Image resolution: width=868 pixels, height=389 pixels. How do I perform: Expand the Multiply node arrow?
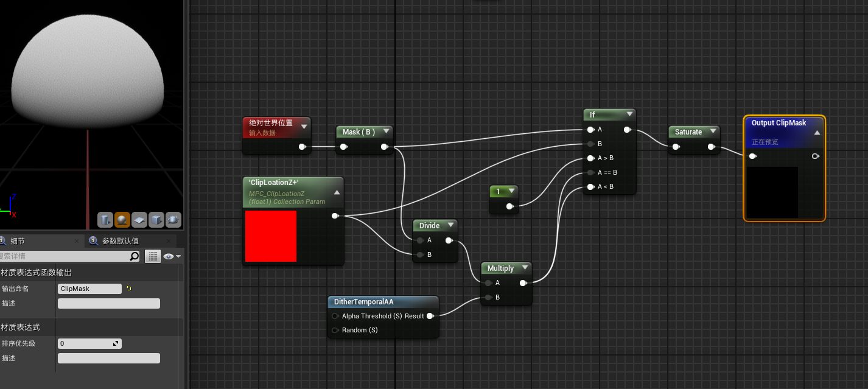point(525,268)
